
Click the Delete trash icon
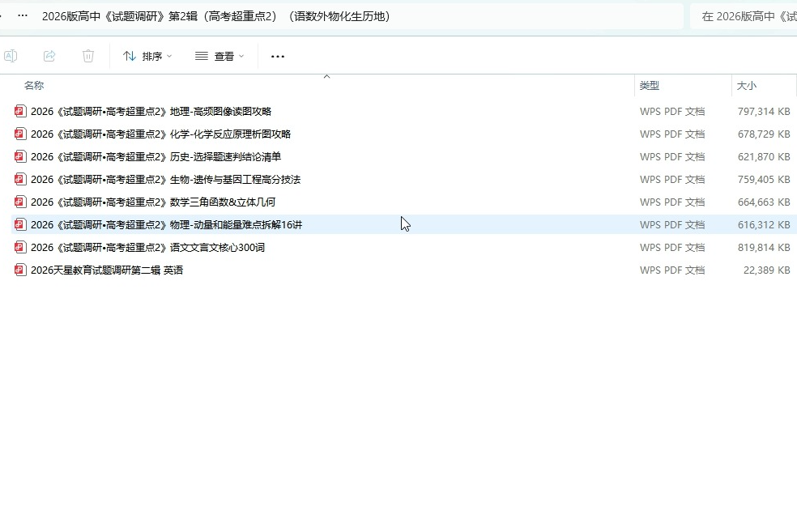(x=88, y=56)
